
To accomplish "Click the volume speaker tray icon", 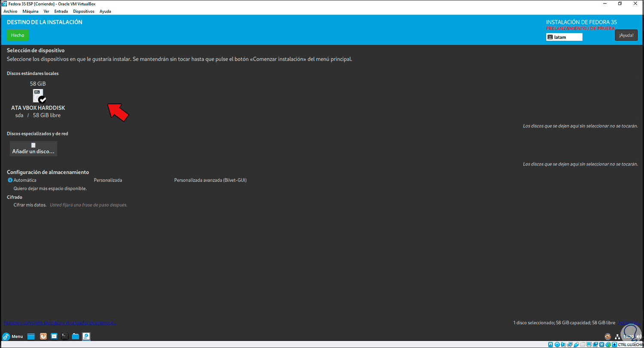I will point(638,337).
